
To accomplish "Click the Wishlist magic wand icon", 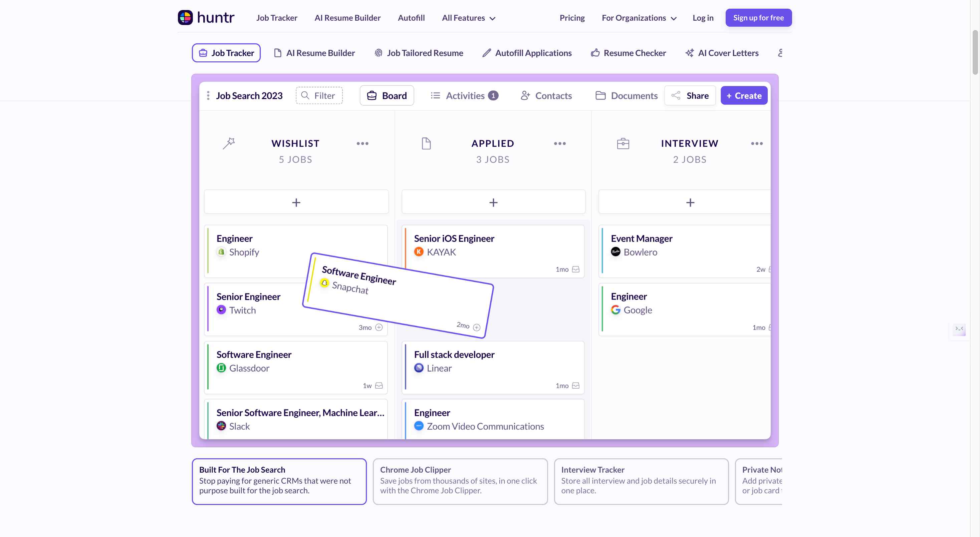I will point(229,143).
